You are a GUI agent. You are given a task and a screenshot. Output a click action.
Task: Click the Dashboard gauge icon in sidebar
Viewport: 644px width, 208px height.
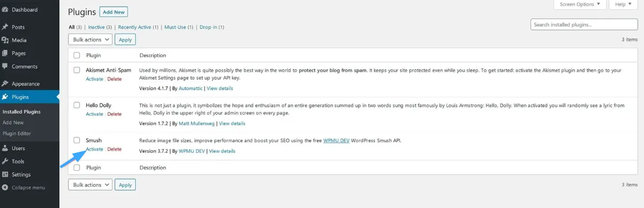(x=5, y=10)
